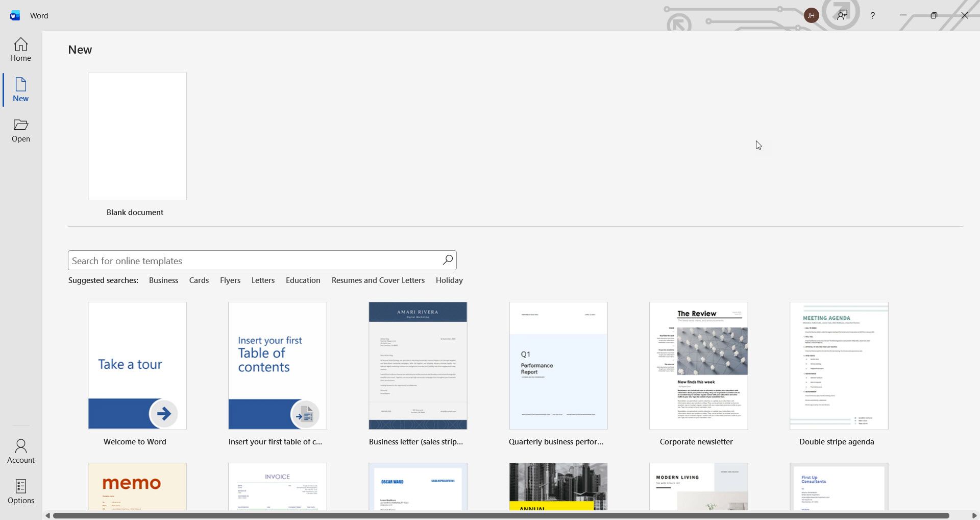Click scrollbar left arrow
980x520 pixels.
tap(47, 515)
